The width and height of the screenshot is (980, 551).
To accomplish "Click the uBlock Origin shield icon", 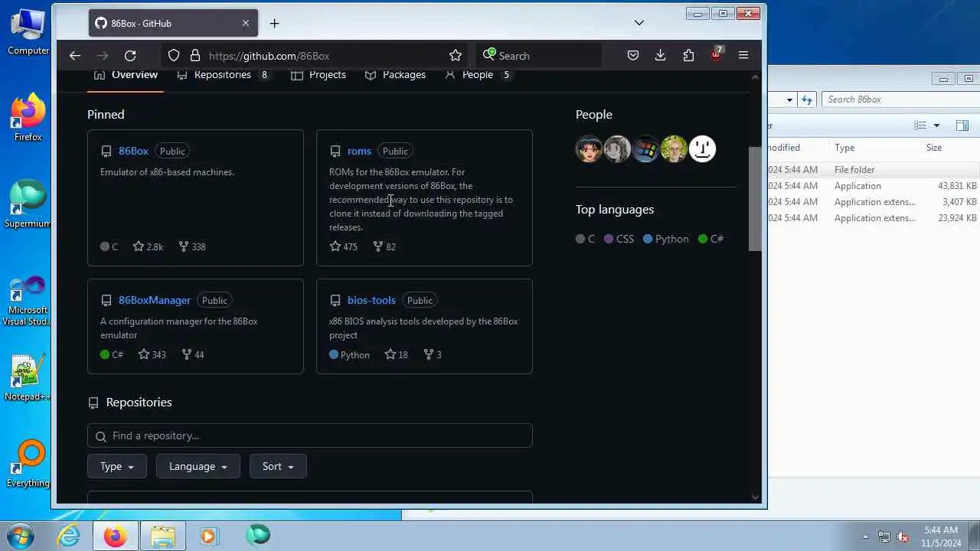I will tap(716, 55).
